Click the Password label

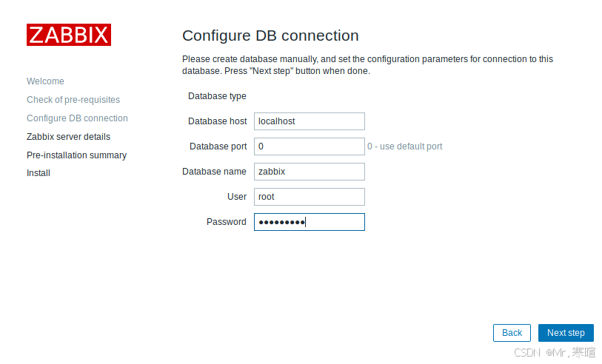click(227, 222)
